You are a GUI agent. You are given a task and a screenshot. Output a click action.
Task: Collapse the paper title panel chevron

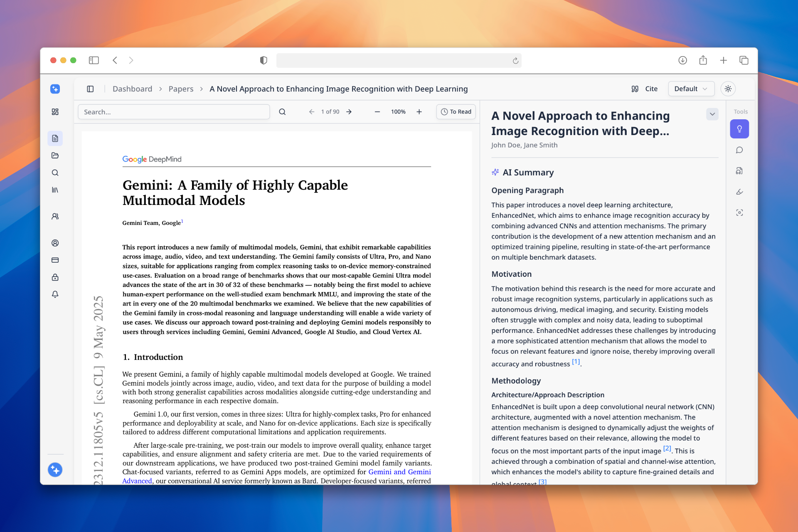coord(712,114)
